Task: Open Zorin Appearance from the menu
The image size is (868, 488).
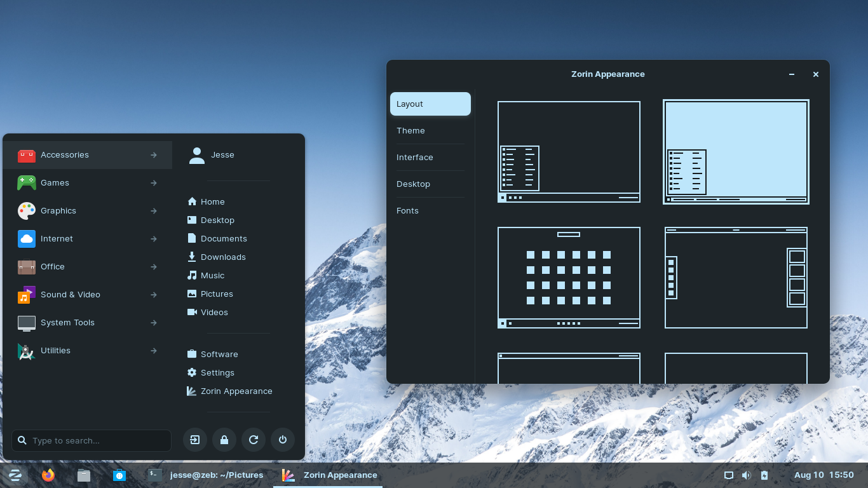Action: pos(230,391)
